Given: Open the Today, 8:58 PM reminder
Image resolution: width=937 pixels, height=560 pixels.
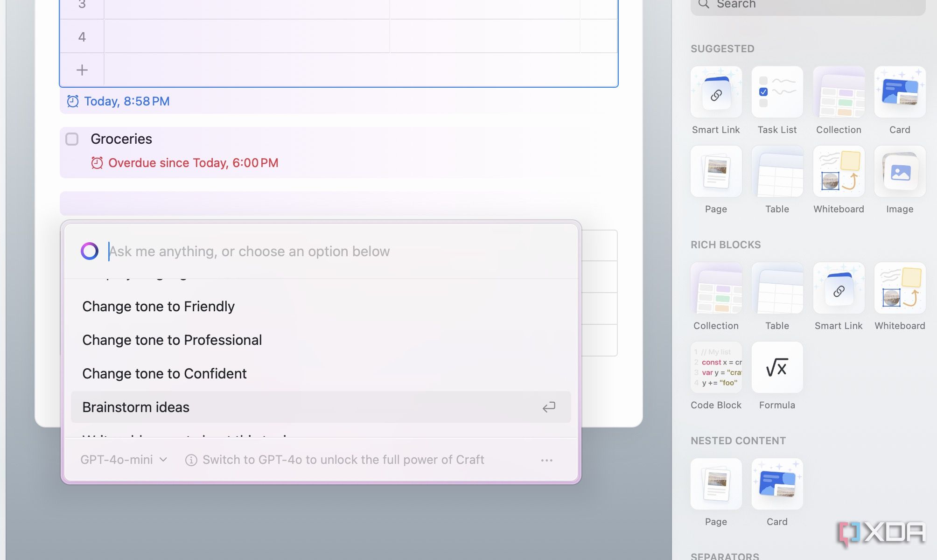Looking at the screenshot, I should point(119,101).
